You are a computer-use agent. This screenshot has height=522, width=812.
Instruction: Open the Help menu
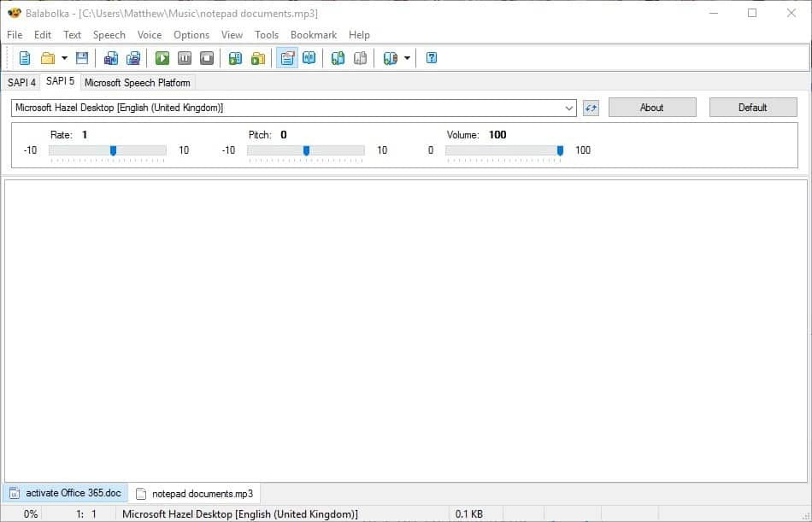(x=359, y=35)
